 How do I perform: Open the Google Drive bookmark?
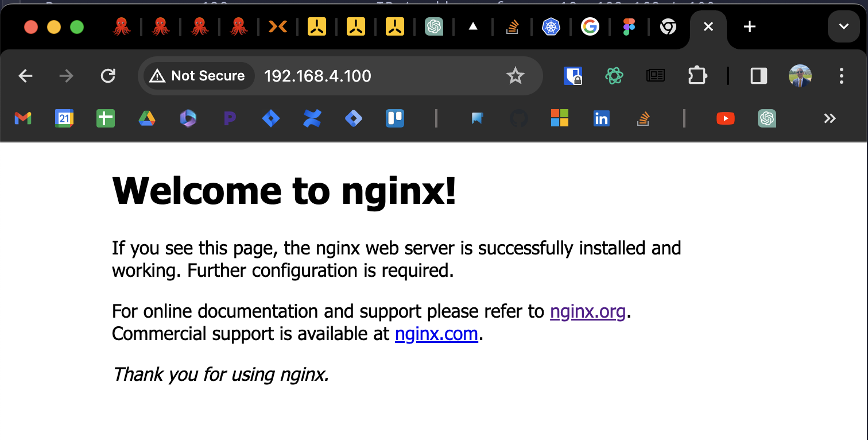tap(147, 118)
